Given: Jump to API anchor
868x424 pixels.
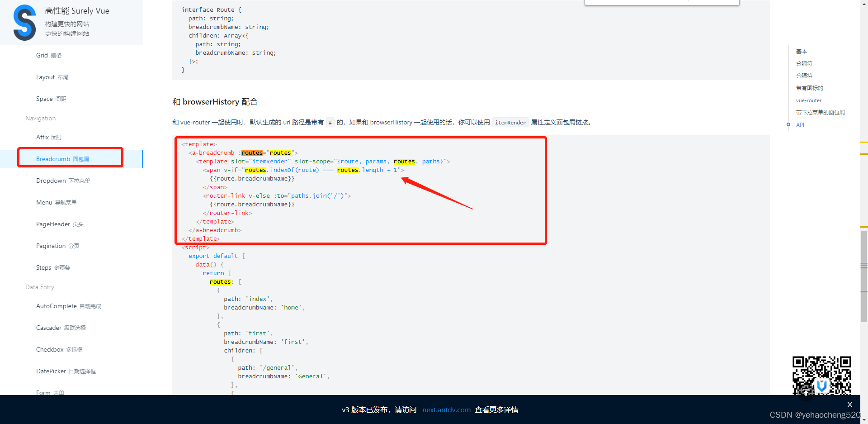Looking at the screenshot, I should click(800, 125).
